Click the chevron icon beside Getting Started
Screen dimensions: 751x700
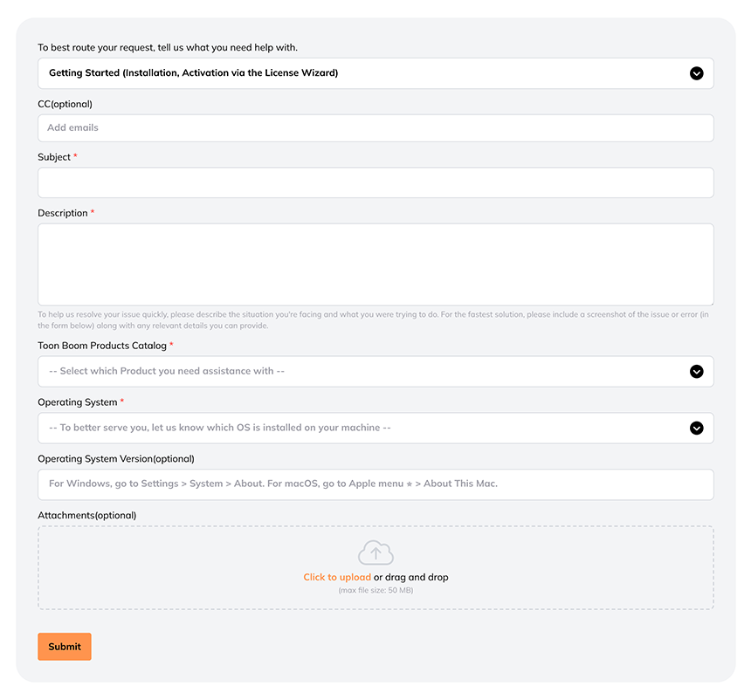click(x=696, y=73)
